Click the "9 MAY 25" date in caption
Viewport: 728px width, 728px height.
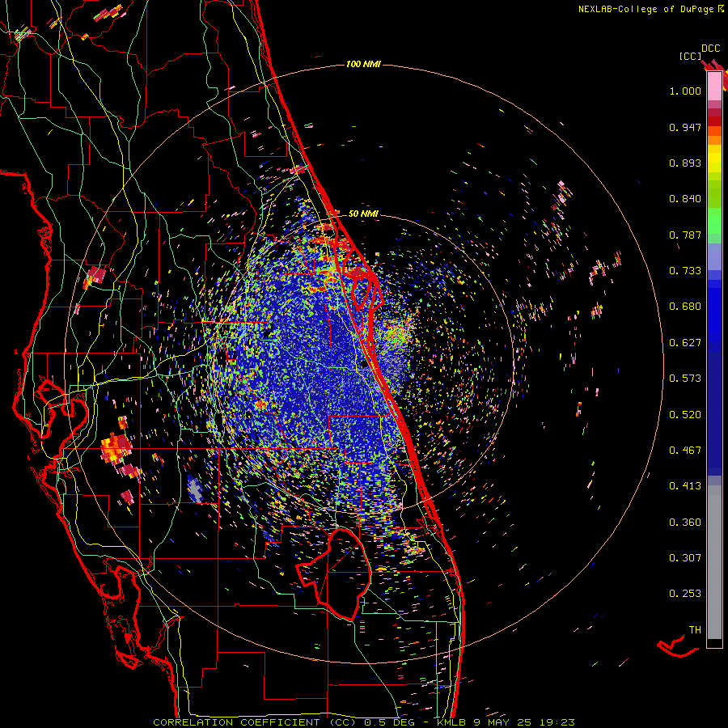point(504,722)
